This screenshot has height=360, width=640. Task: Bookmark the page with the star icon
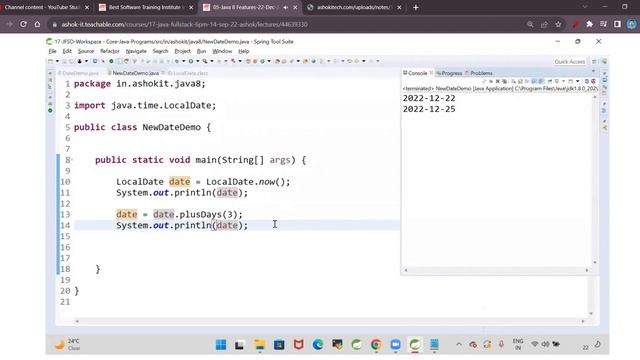click(x=558, y=24)
